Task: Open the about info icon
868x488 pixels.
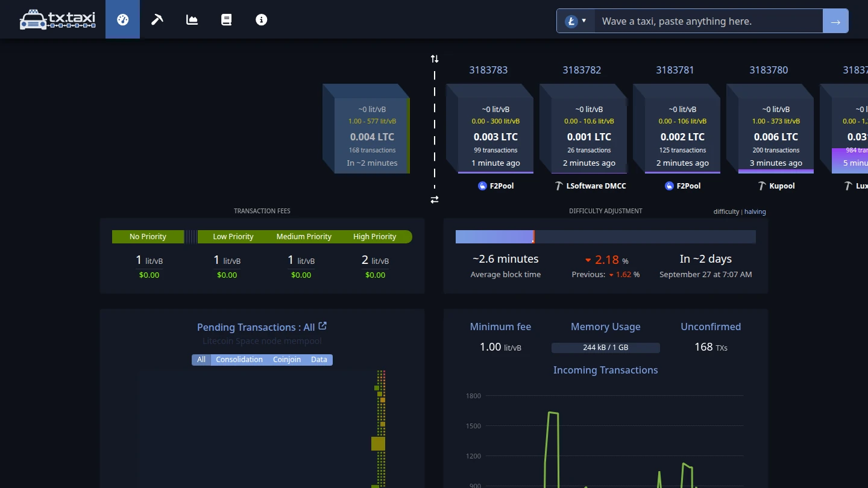Action: tap(261, 19)
